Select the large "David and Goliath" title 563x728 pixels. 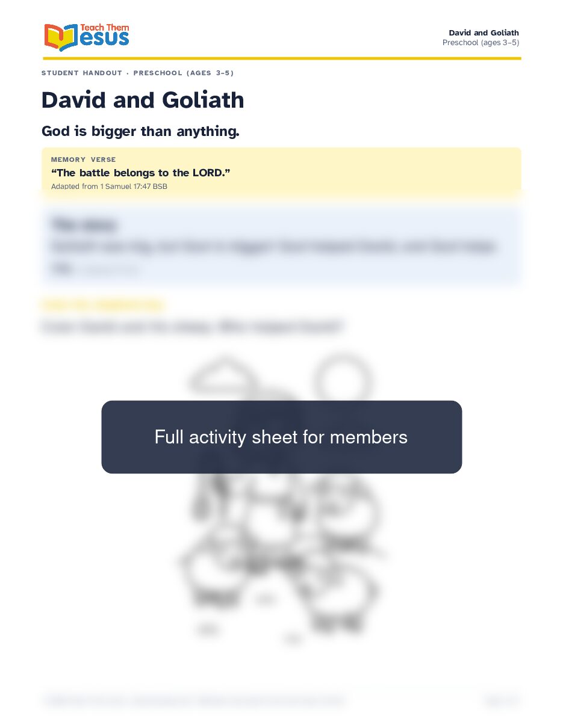[x=143, y=100]
